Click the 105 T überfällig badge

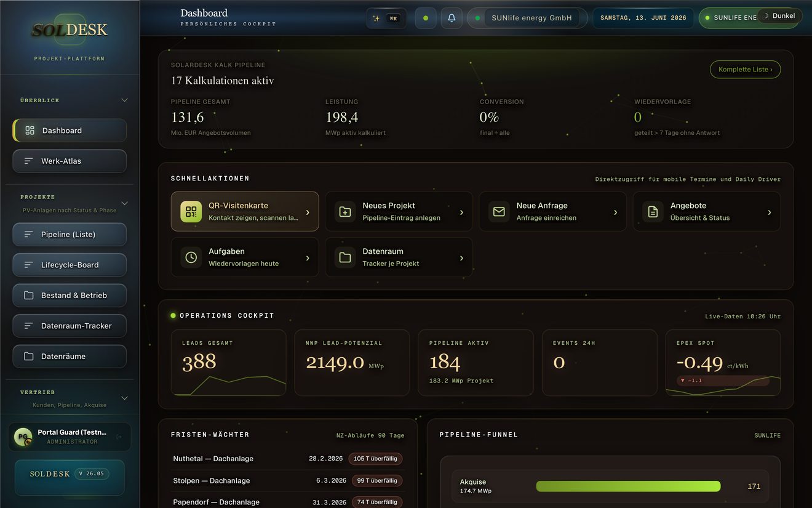click(x=375, y=459)
